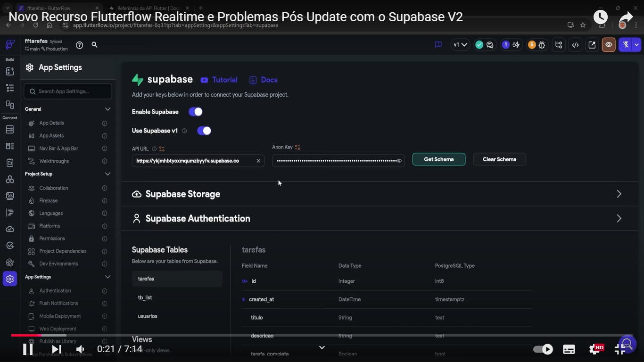Reveal the Anon Key with eye icon
The width and height of the screenshot is (644, 362).
pos(399,161)
